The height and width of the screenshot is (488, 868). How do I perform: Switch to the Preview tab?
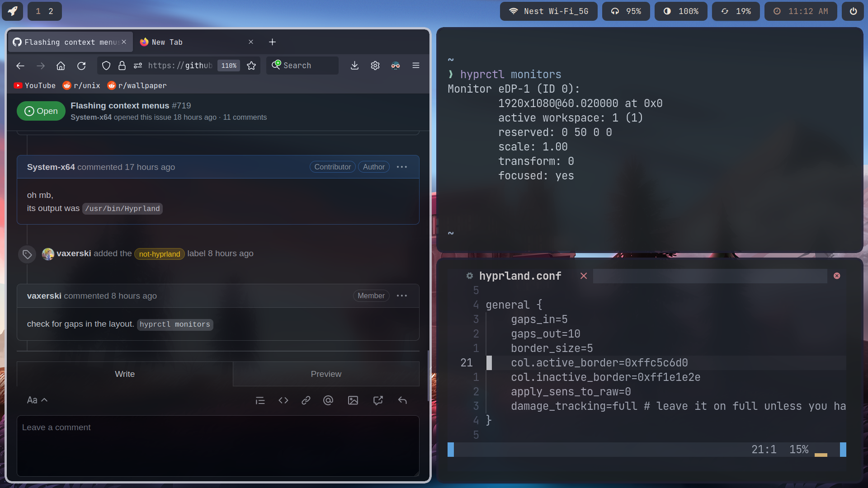pos(326,374)
